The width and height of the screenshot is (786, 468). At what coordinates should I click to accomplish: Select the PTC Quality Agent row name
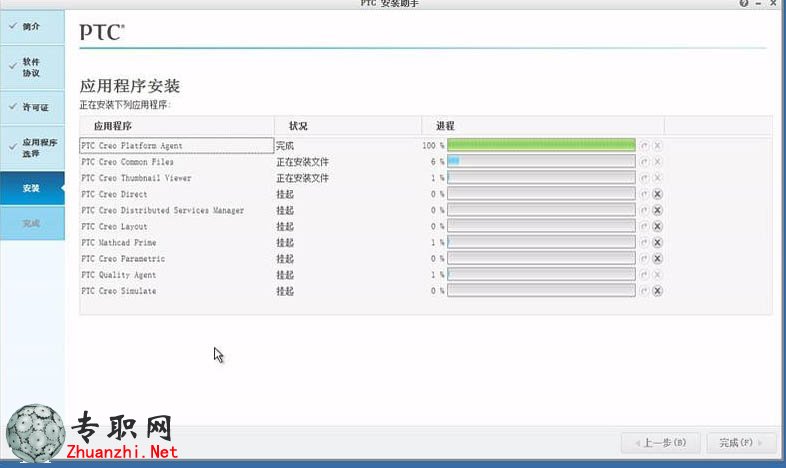point(118,275)
